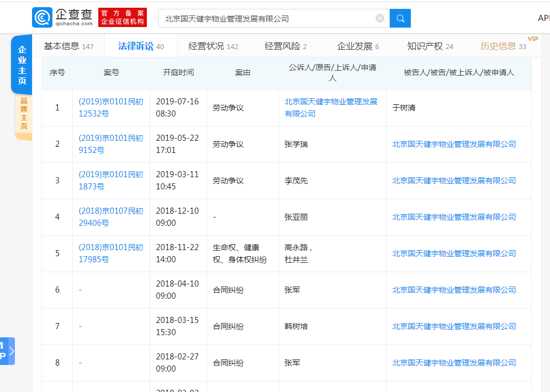Click 劳动争议 cause in 于树清 row
This screenshot has width=550, height=392.
point(228,108)
